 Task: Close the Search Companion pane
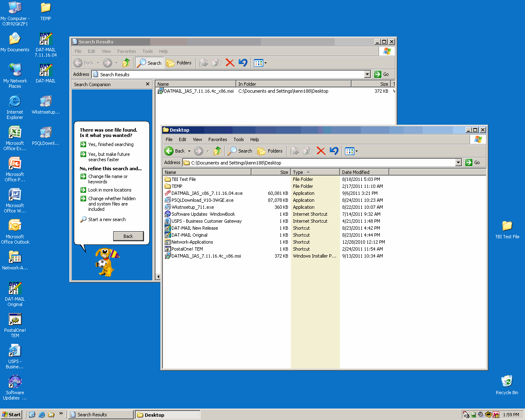click(148, 84)
